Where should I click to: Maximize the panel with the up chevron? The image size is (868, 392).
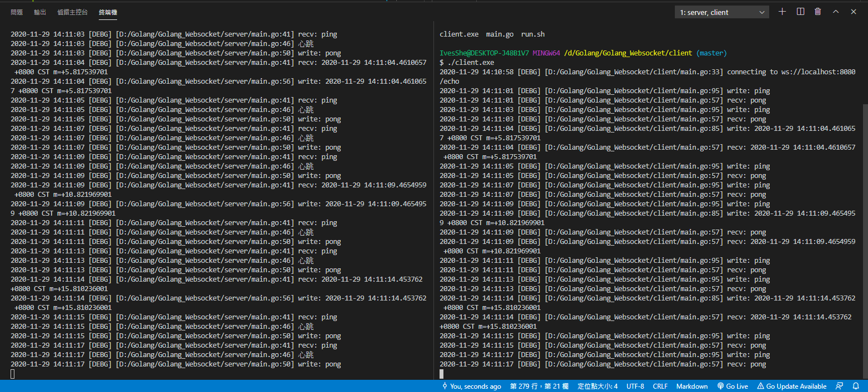(x=835, y=12)
